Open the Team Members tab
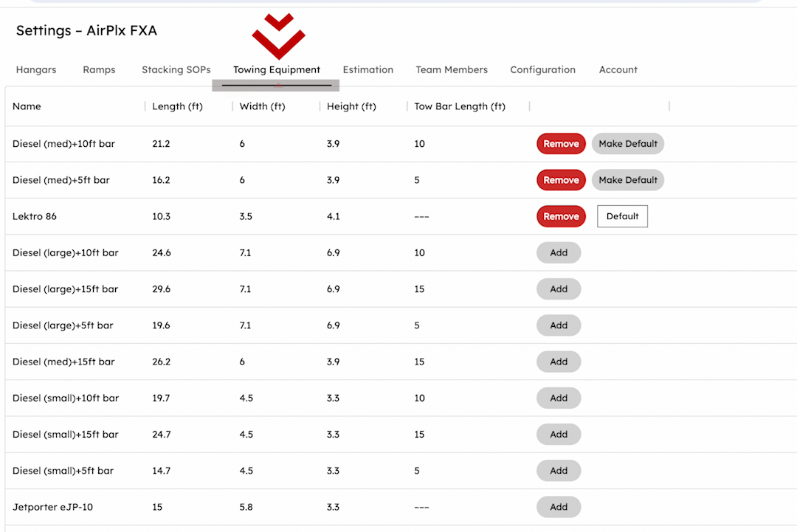Image resolution: width=797 pixels, height=532 pixels. (452, 70)
